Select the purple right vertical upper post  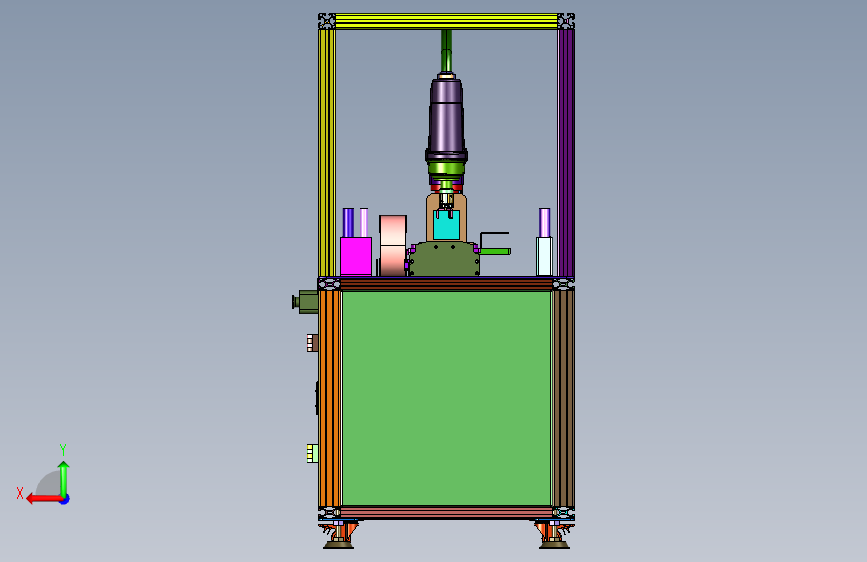[x=566, y=153]
